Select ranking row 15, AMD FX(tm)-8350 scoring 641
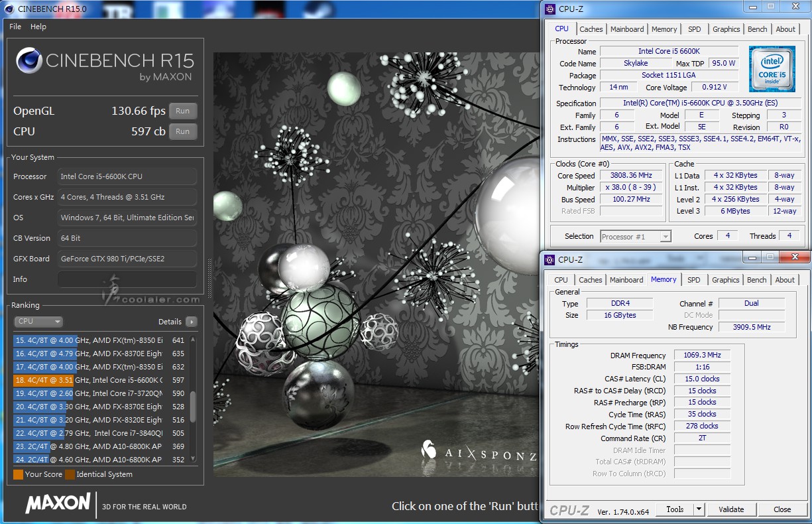 coord(100,340)
